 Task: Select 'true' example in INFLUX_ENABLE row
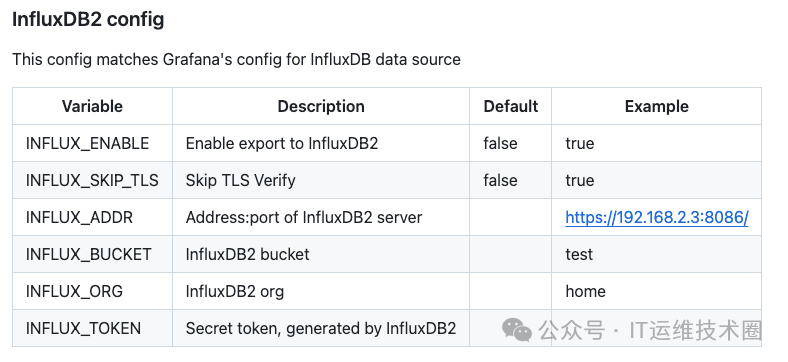pos(580,144)
